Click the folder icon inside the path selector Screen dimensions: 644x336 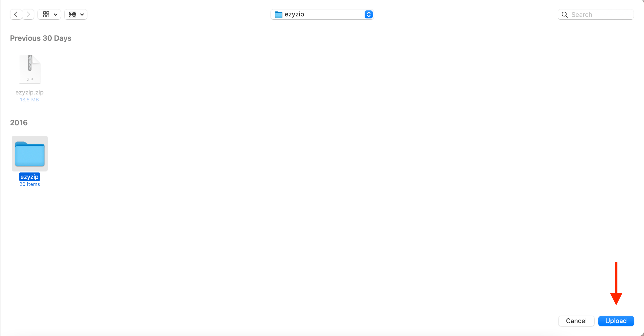click(278, 14)
